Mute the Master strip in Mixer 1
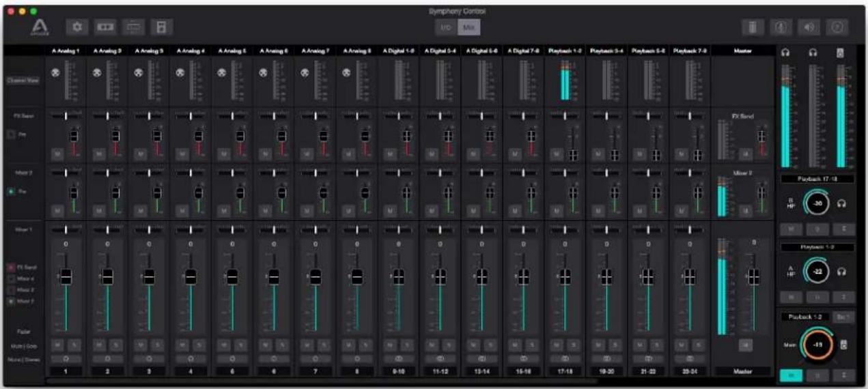868x389 pixels. [x=744, y=345]
